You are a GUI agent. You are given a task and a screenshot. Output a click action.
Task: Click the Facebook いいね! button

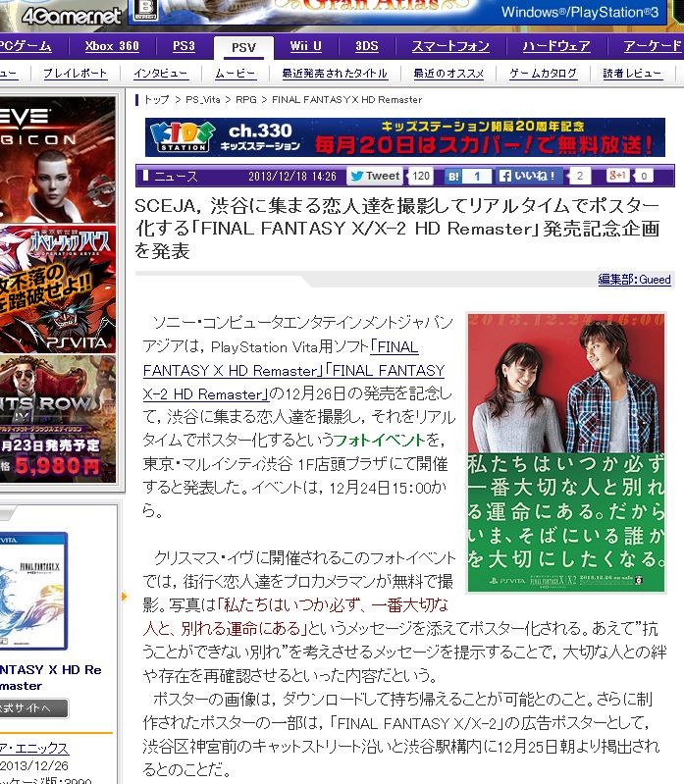tap(530, 176)
